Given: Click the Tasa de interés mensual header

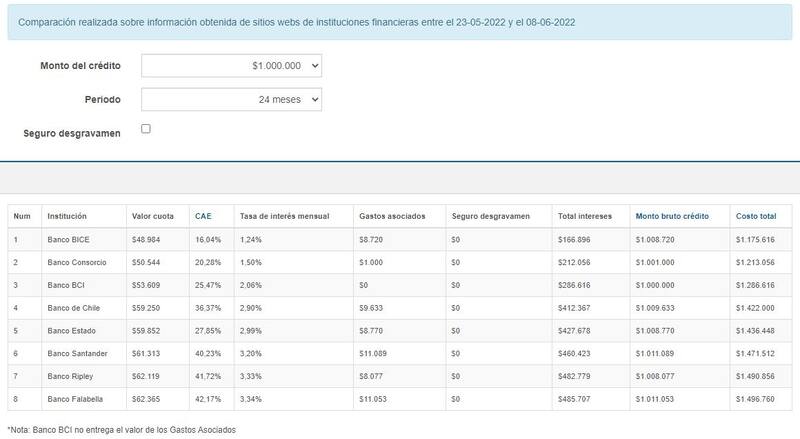Looking at the screenshot, I should tap(282, 215).
